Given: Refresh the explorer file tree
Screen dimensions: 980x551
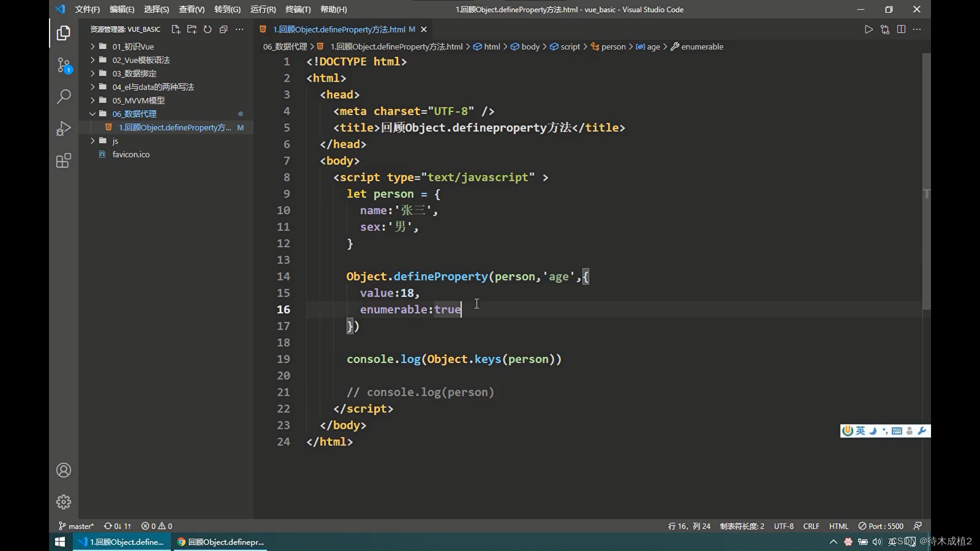Looking at the screenshot, I should [208, 30].
